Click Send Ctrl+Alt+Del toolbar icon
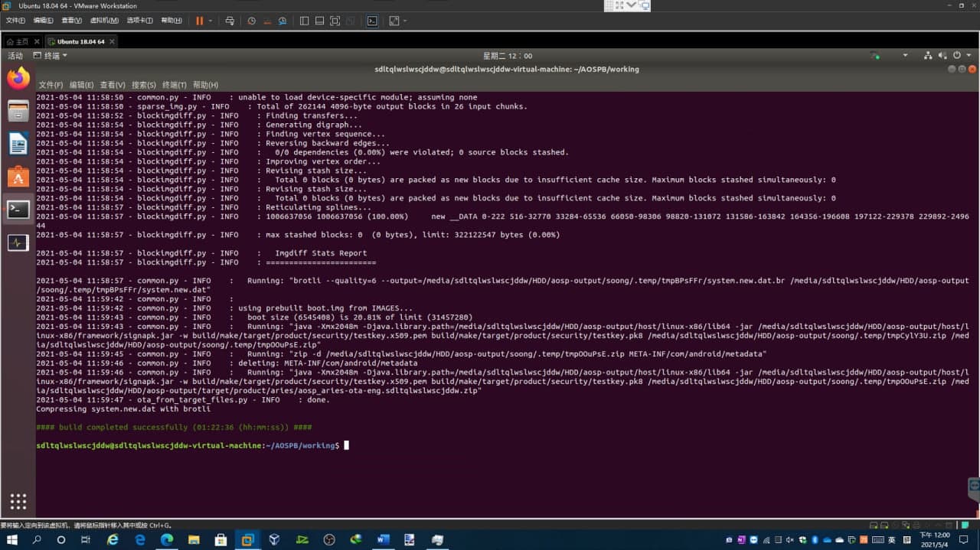 [x=230, y=21]
